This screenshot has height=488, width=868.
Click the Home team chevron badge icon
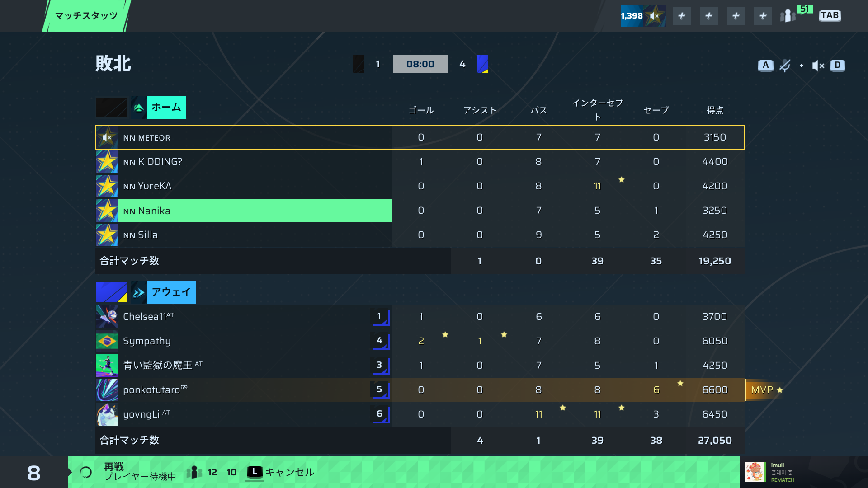coord(139,108)
